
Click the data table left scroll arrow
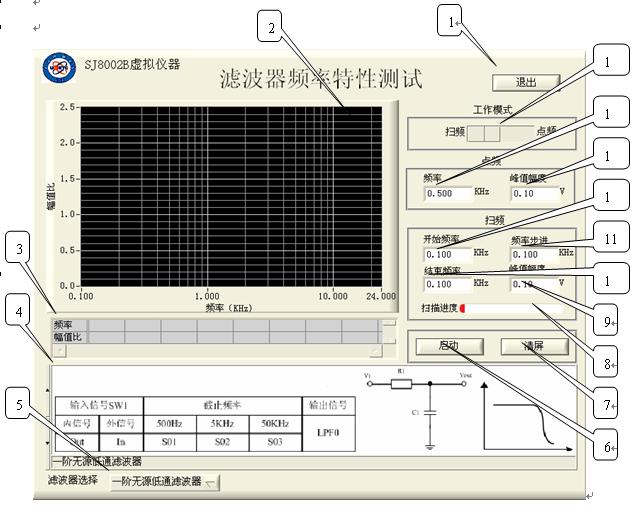pyautogui.click(x=59, y=351)
